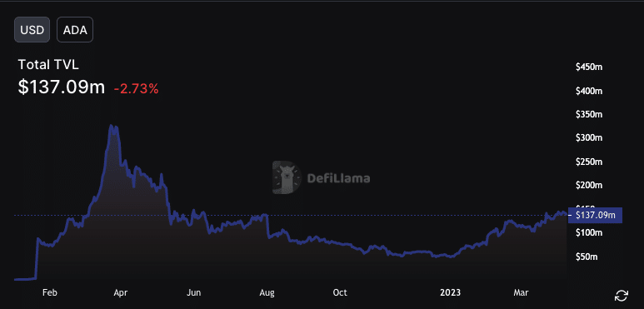The image size is (644, 309).
Task: Click the Mar date label
Action: click(x=521, y=292)
